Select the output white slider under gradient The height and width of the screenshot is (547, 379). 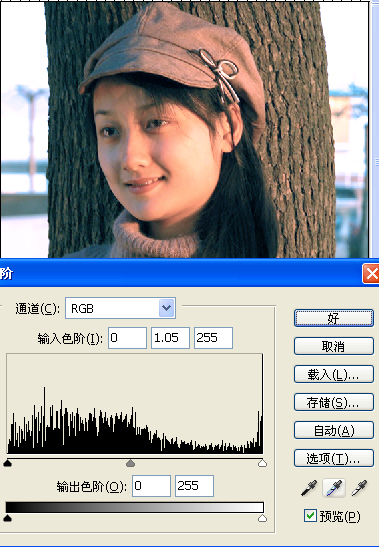coord(262,518)
